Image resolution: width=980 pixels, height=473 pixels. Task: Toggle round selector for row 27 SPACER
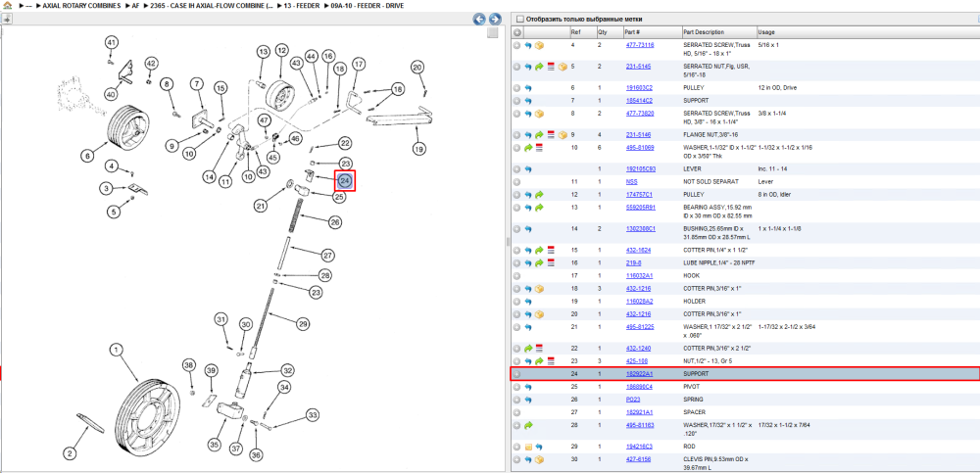pos(516,412)
